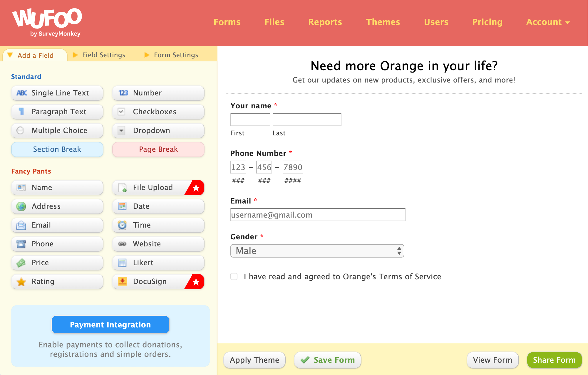Image resolution: width=588 pixels, height=375 pixels.
Task: Select the Likert field icon
Action: tap(123, 262)
